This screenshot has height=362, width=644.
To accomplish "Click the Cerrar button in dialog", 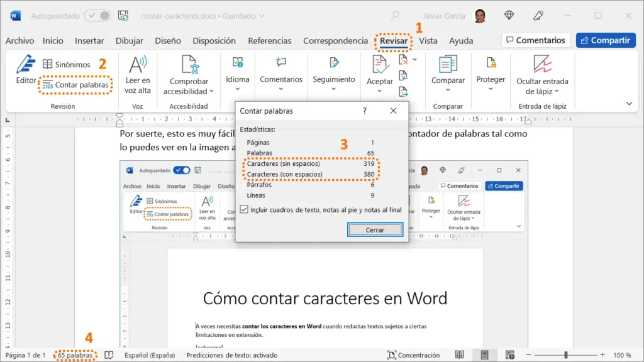I will [375, 229].
